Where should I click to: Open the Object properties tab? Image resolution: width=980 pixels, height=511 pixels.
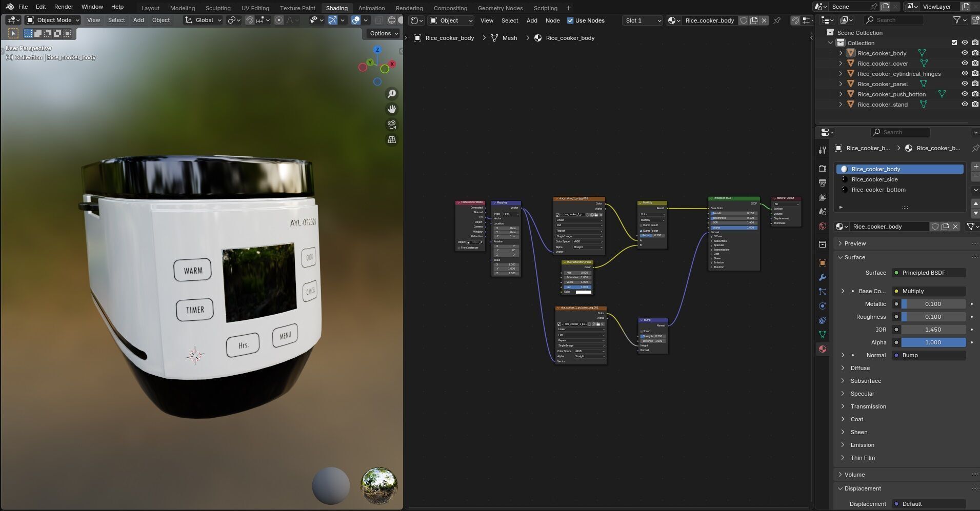(823, 263)
